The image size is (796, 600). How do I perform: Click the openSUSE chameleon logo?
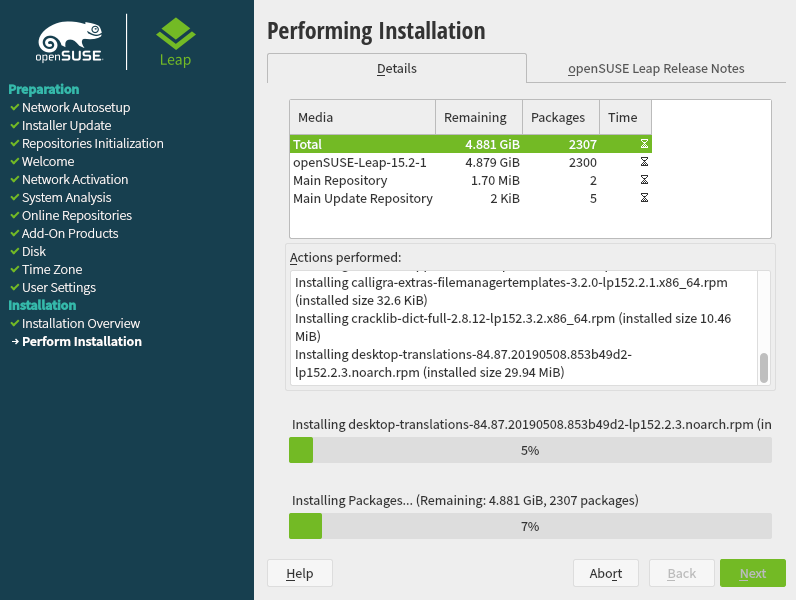70,43
